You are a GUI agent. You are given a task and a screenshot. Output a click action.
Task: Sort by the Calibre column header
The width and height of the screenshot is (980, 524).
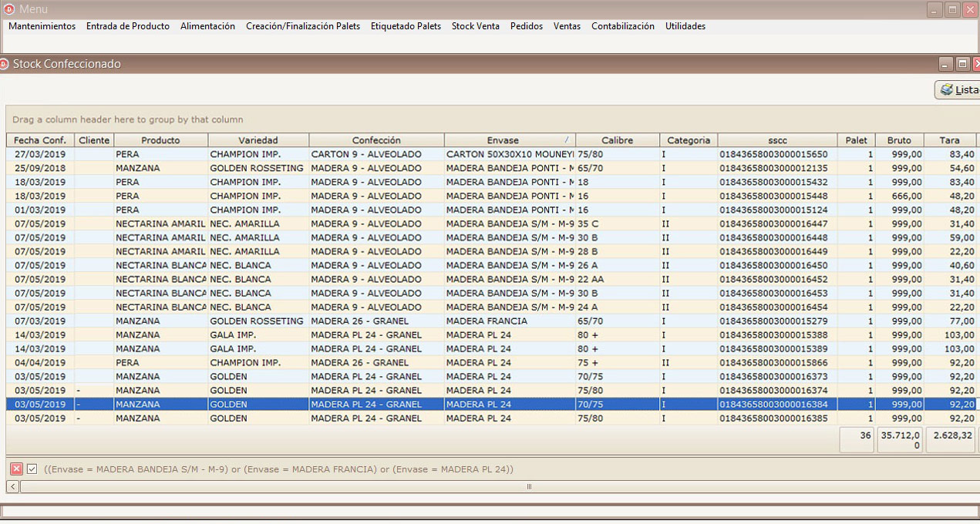point(618,140)
